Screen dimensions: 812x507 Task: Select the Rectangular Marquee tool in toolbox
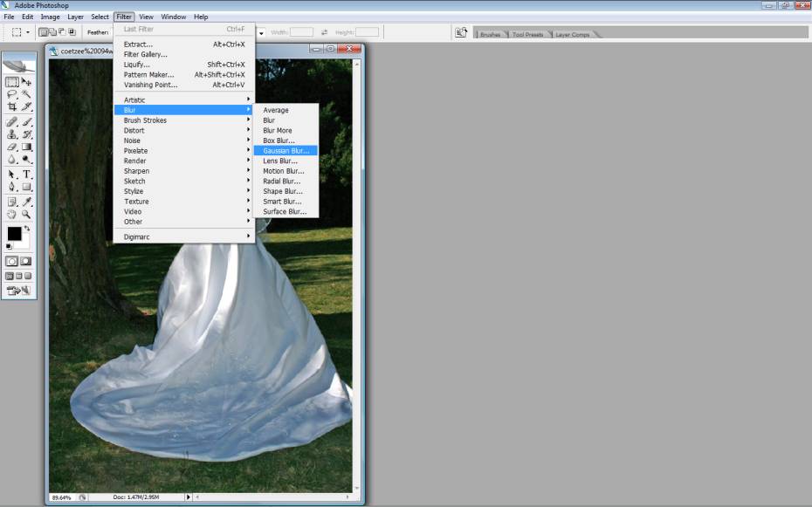coord(12,82)
